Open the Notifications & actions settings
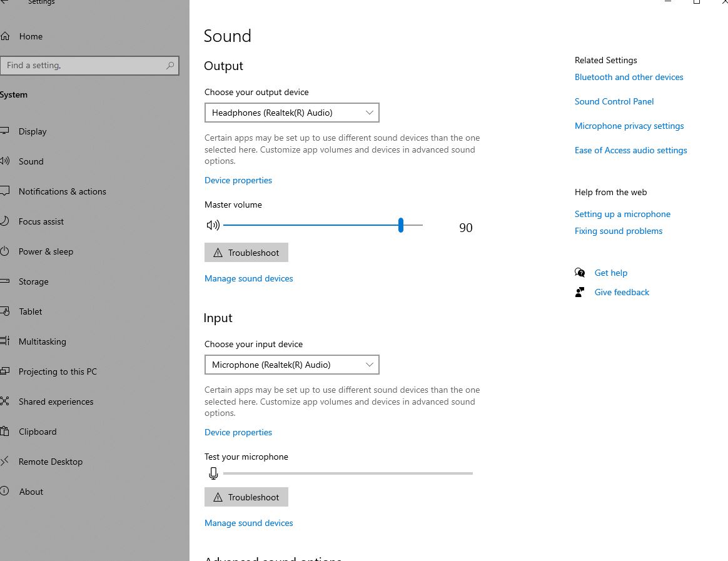This screenshot has width=728, height=561. point(62,191)
